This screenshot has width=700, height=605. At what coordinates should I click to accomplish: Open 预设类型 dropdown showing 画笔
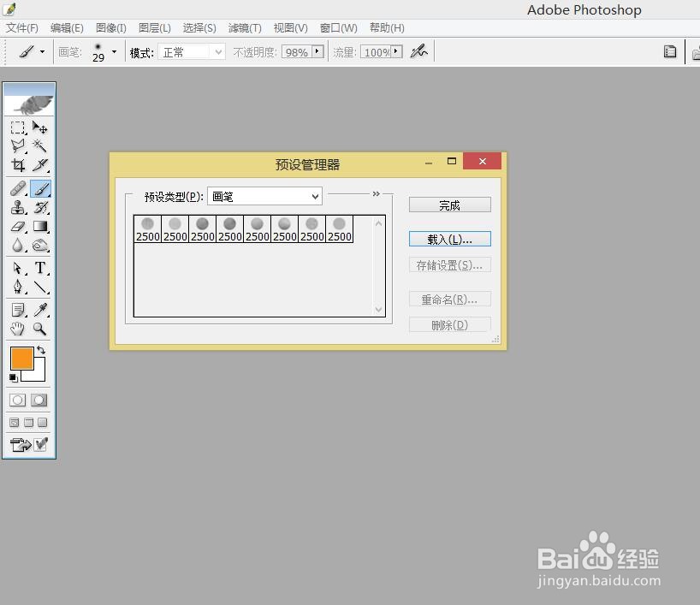[x=264, y=197]
